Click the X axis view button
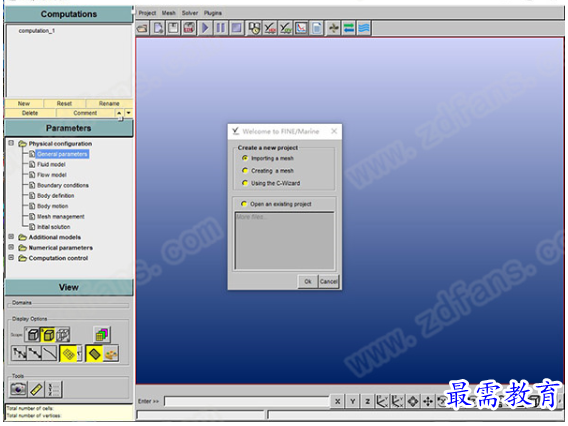This screenshot has height=426, width=568. point(337,401)
